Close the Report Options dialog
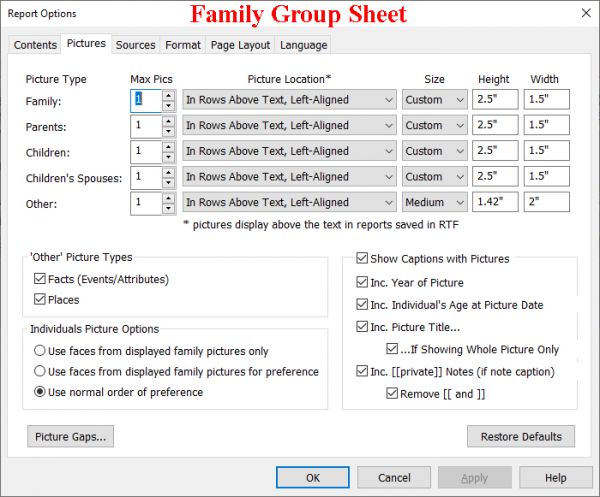The width and height of the screenshot is (600, 497). tap(583, 13)
